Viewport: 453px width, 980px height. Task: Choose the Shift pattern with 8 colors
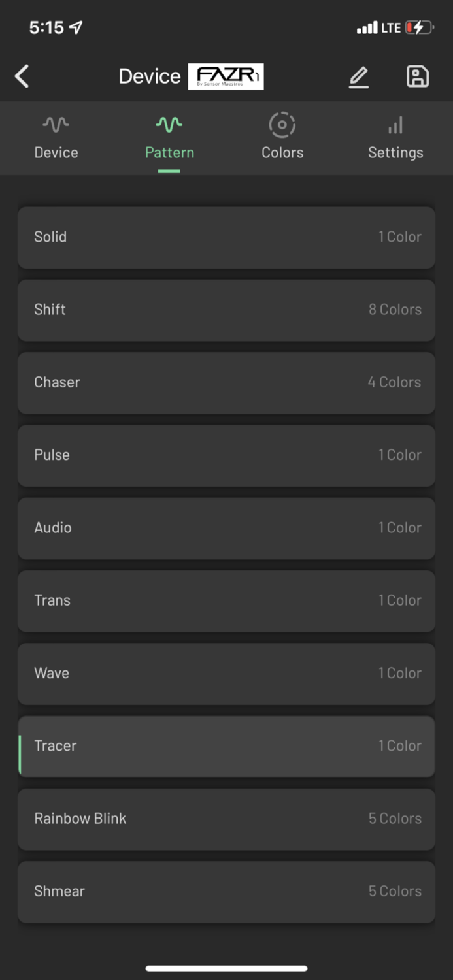[226, 310]
